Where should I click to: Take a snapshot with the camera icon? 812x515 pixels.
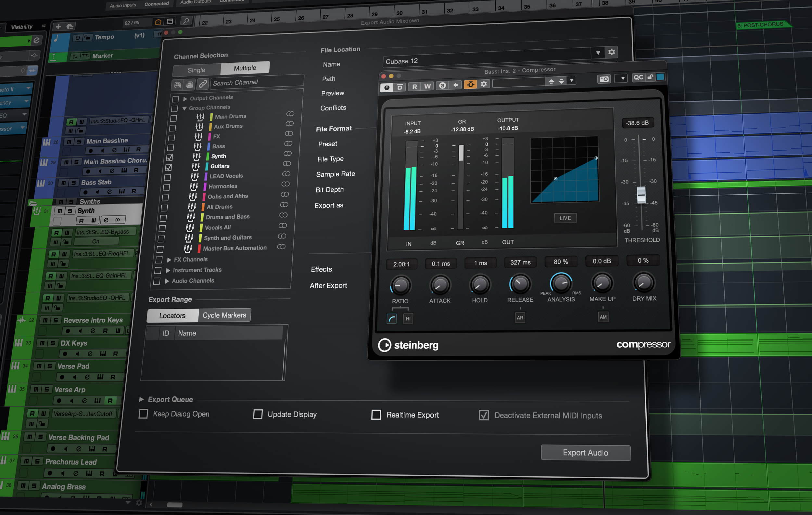(603, 79)
